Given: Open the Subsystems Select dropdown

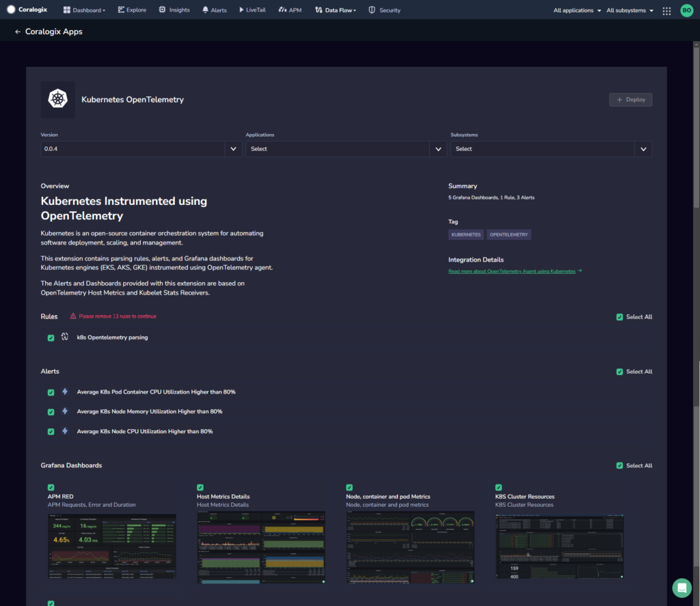Looking at the screenshot, I should pos(551,149).
